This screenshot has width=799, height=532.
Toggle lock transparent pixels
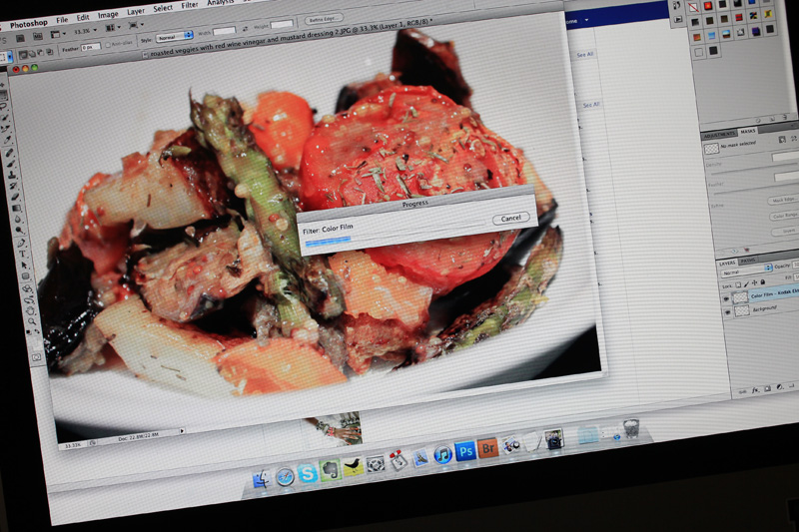pyautogui.click(x=738, y=285)
